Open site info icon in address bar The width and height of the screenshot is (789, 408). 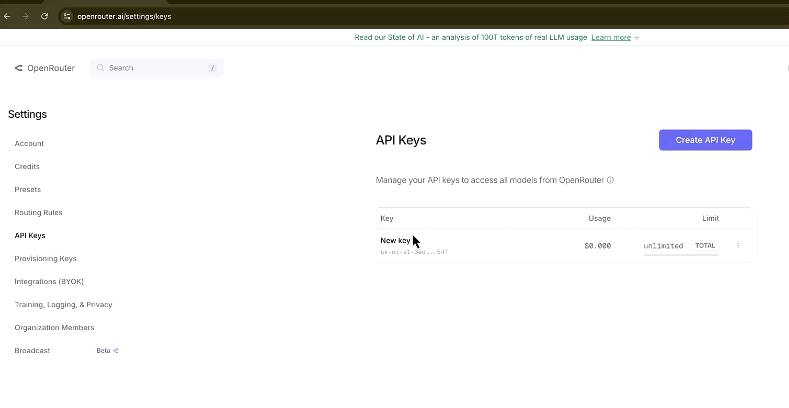(x=66, y=17)
